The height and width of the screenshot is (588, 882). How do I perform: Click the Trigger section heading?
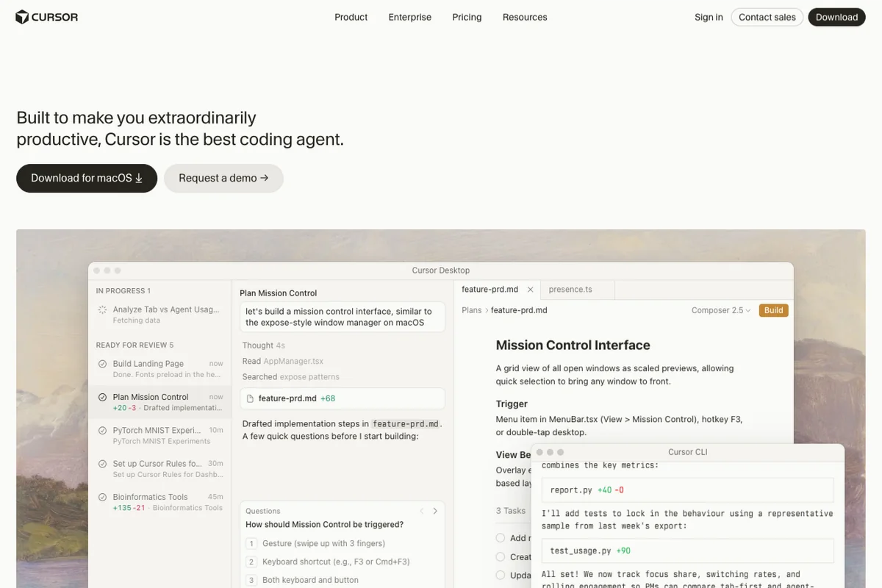point(512,404)
